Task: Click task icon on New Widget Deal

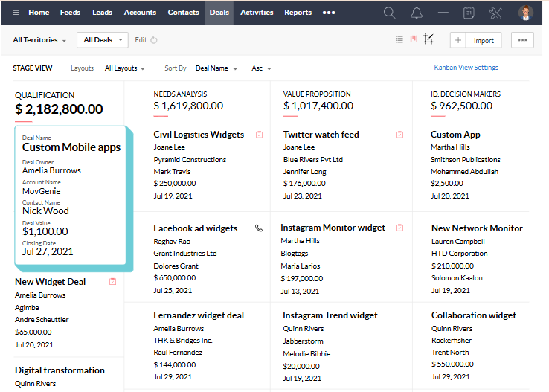Action: pyautogui.click(x=113, y=282)
